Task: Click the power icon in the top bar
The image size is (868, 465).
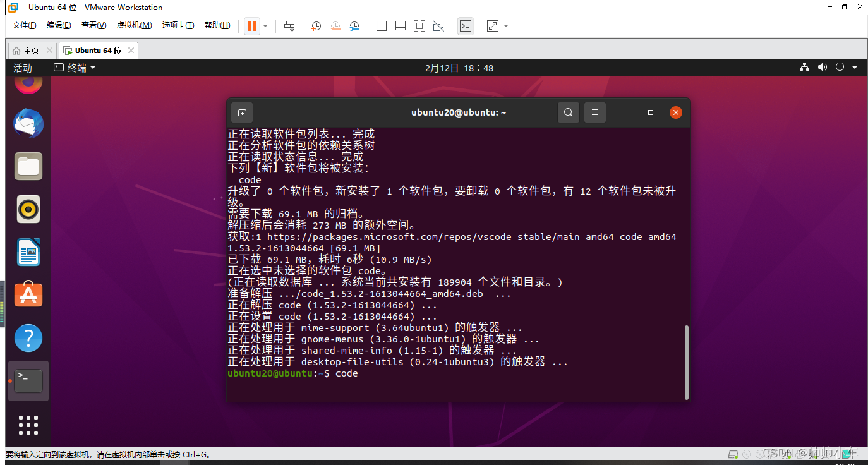Action: 840,67
